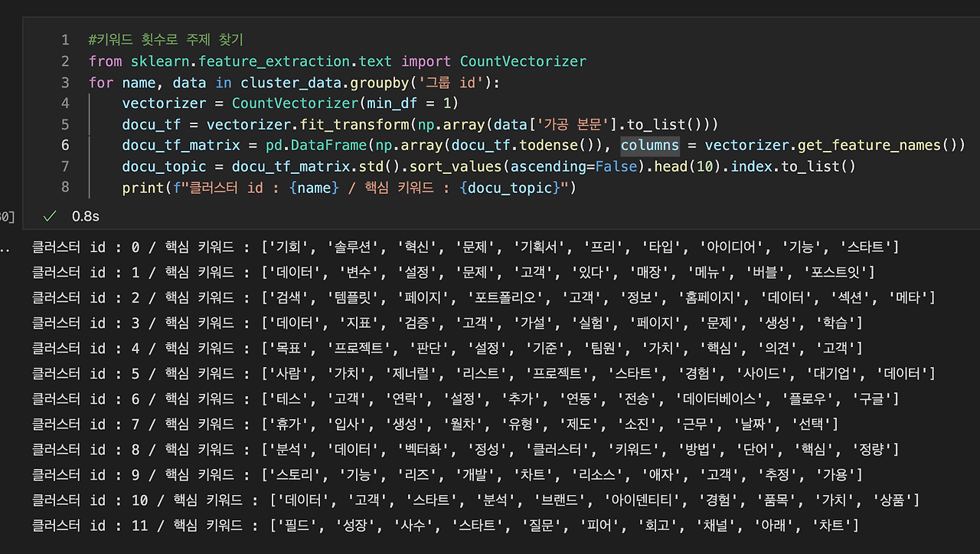This screenshot has height=554, width=980.
Task: Click '{docu_topic}' in the f-string
Action: click(x=511, y=187)
